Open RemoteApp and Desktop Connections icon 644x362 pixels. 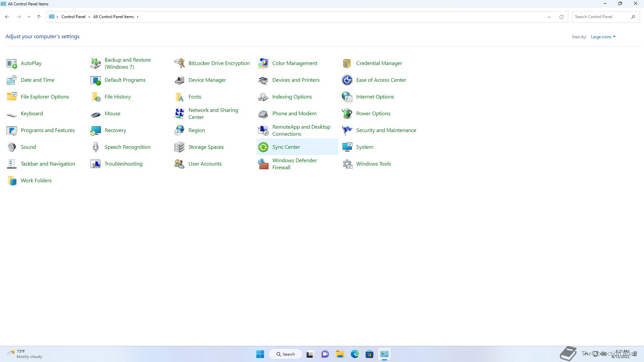click(x=263, y=130)
